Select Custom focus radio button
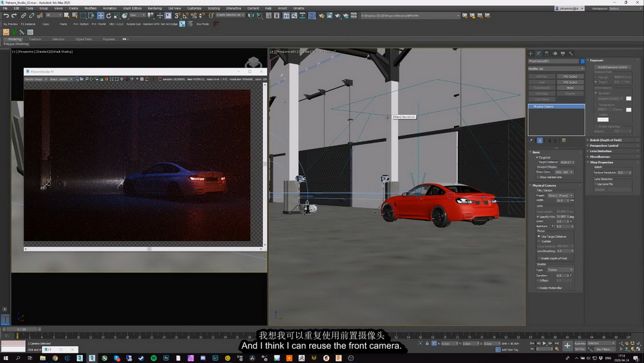The height and width of the screenshot is (363, 644). point(539,241)
